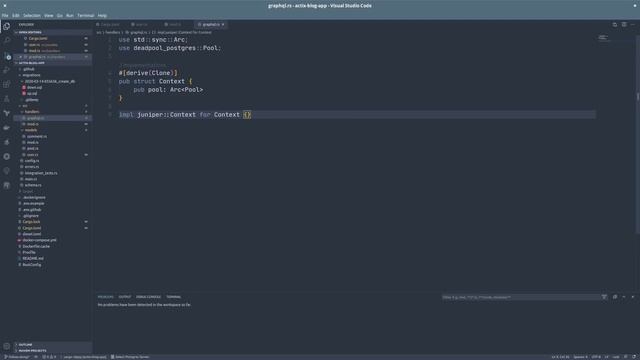The width and height of the screenshot is (640, 360).
Task: Open the Manage gear at activity bar bottom
Action: (7, 346)
